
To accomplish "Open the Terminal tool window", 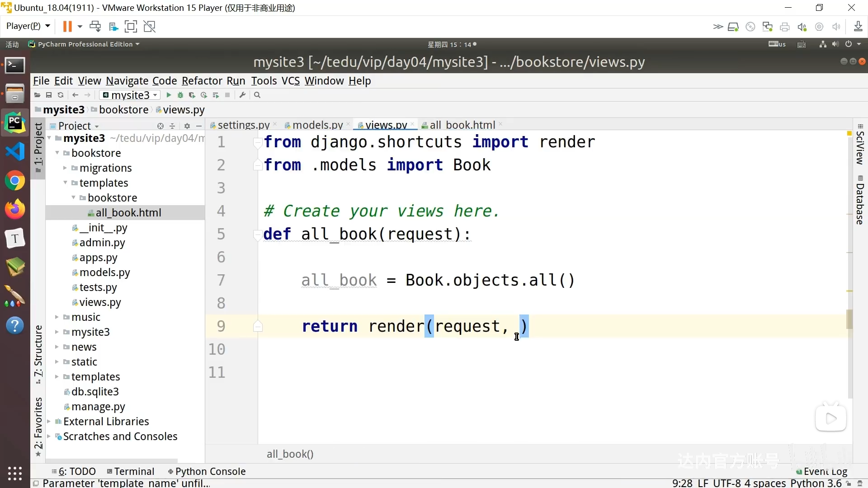I will click(x=131, y=471).
